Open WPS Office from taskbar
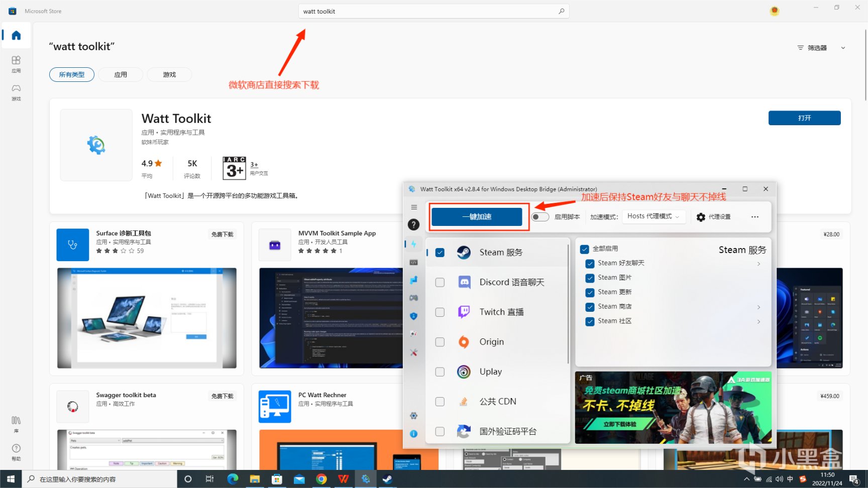The image size is (868, 488). pos(344,479)
